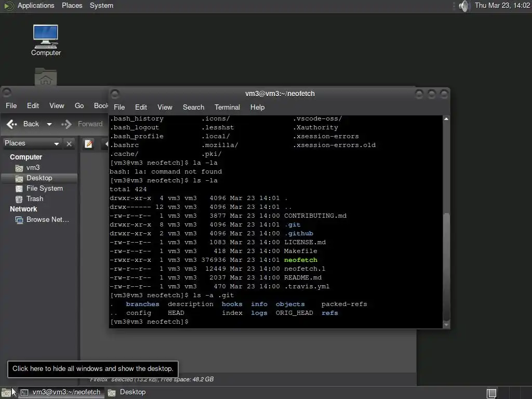
Task: Open the home folder desktop icon
Action: tap(46, 77)
